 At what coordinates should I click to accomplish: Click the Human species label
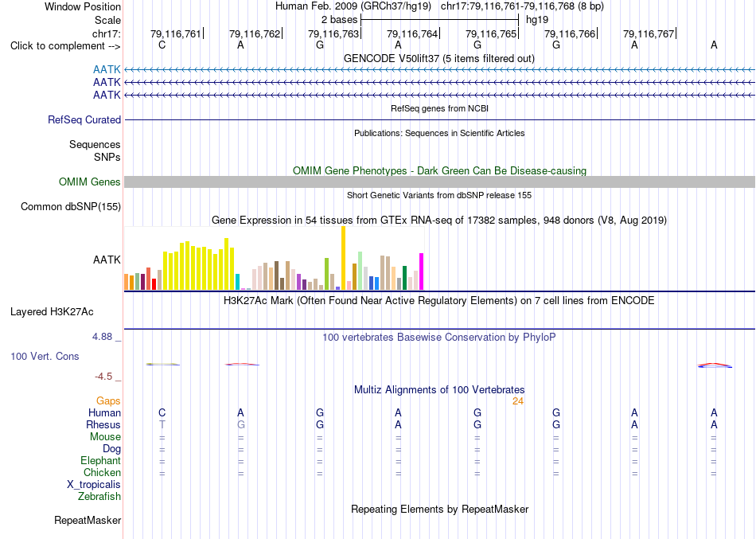(x=104, y=412)
